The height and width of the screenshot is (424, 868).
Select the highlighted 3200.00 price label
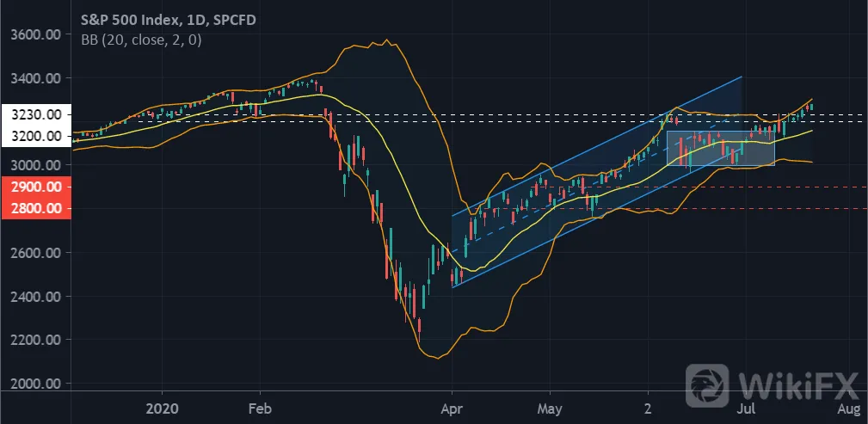pyautogui.click(x=36, y=136)
